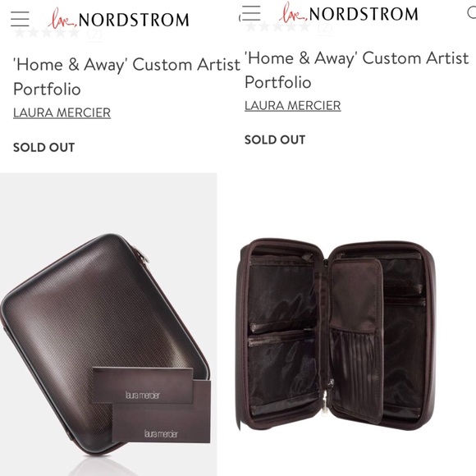Screen dimensions: 476x476
Task: Follow LAURA MERCIER brand link above closed case
Action: tap(62, 112)
